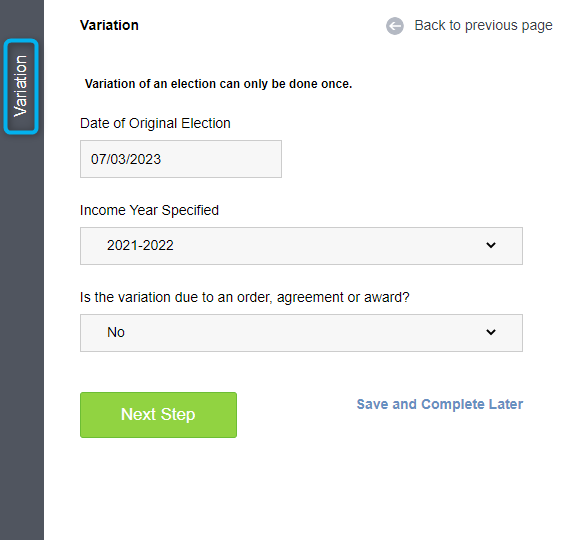Screen dimensions: 564x540
Task: Go back via Back to previous page
Action: (483, 26)
